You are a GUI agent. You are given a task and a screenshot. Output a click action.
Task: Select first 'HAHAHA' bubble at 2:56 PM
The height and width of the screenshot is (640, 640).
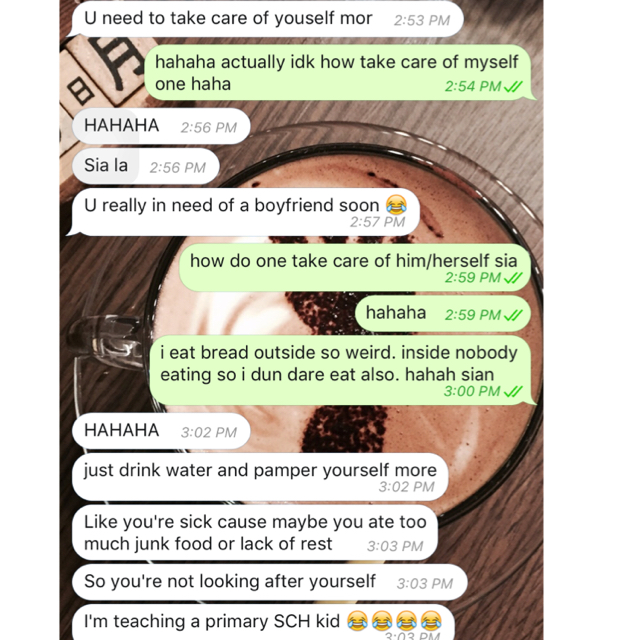coord(161,126)
